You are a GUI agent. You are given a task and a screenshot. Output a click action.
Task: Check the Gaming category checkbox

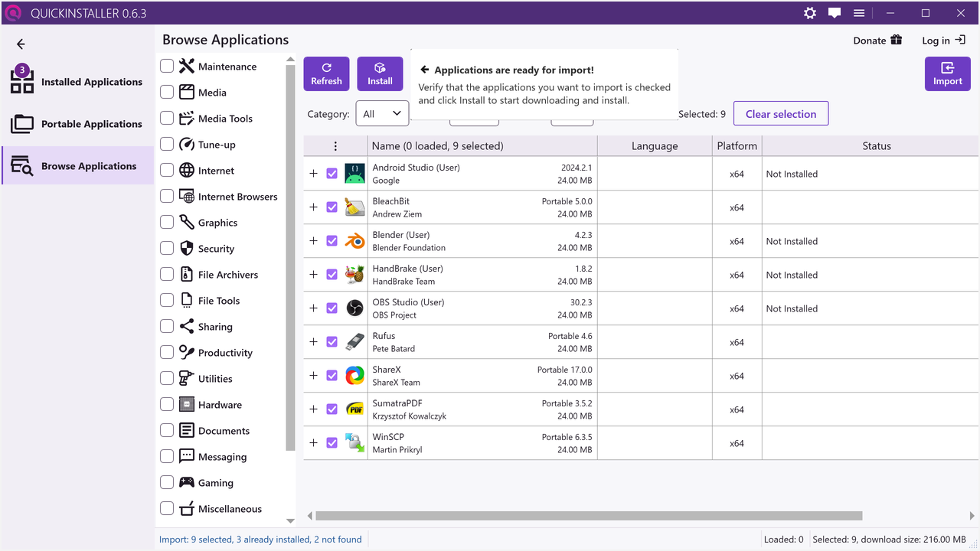click(167, 483)
